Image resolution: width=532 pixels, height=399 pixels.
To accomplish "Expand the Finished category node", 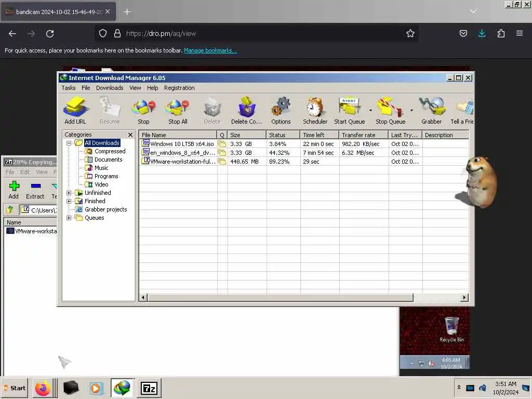I will pos(69,201).
